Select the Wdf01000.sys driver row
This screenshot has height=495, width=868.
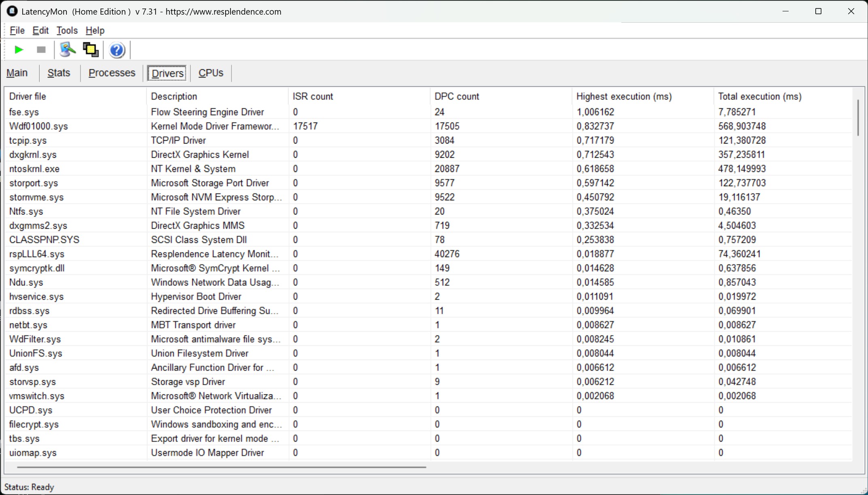tap(38, 126)
